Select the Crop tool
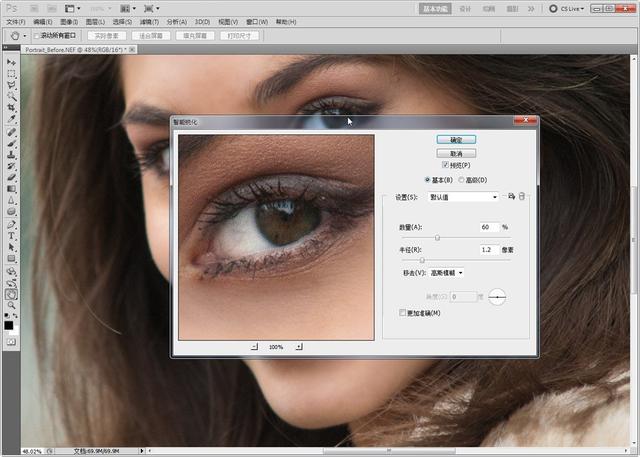Viewport: 640px width, 457px height. click(11, 108)
